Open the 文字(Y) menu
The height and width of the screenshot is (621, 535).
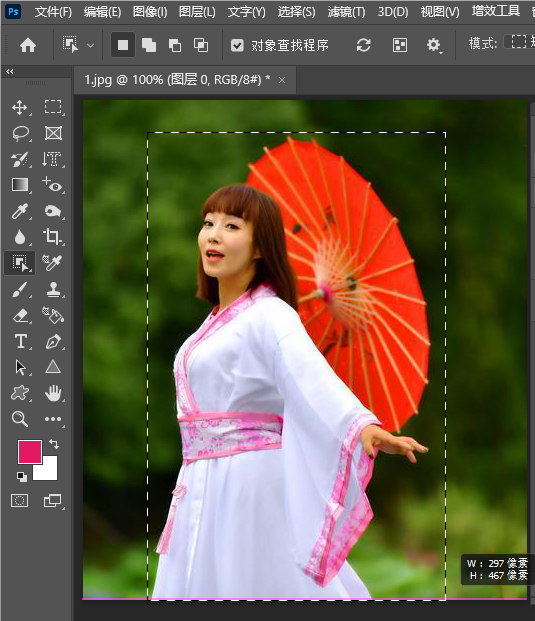(246, 12)
